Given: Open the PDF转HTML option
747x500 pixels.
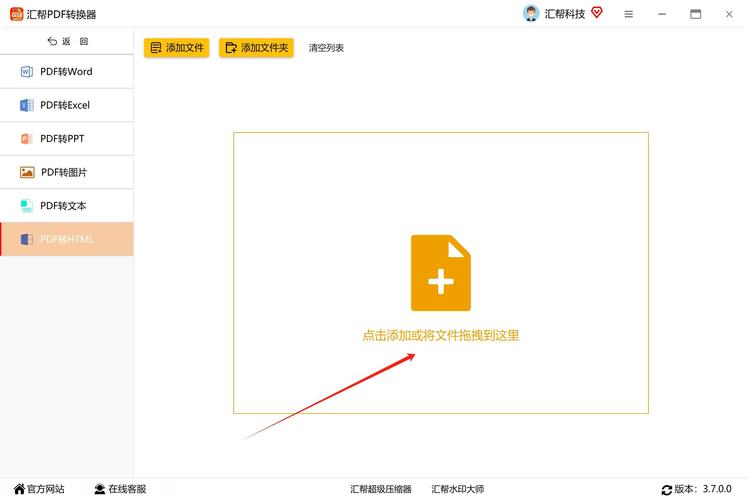Looking at the screenshot, I should tap(66, 239).
